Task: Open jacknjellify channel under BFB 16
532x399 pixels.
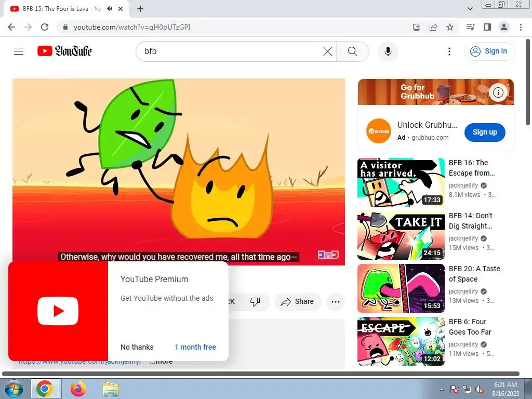Action: click(463, 185)
